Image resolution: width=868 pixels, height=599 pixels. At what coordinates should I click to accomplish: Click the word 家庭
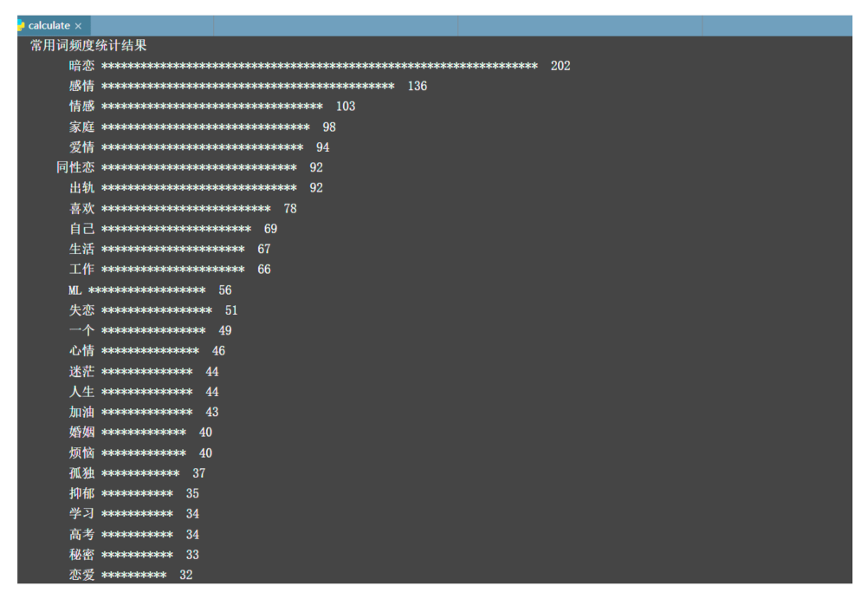82,127
